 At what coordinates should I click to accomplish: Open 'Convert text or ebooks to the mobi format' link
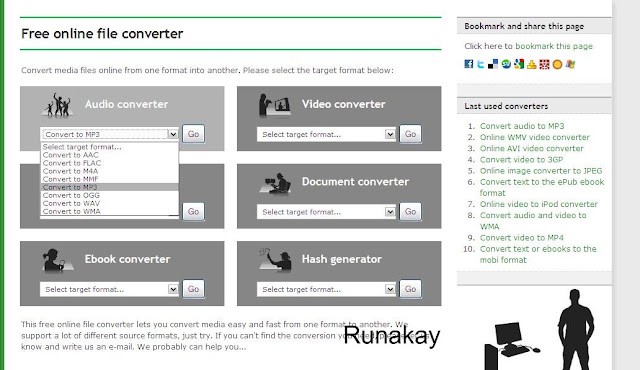pyautogui.click(x=538, y=254)
